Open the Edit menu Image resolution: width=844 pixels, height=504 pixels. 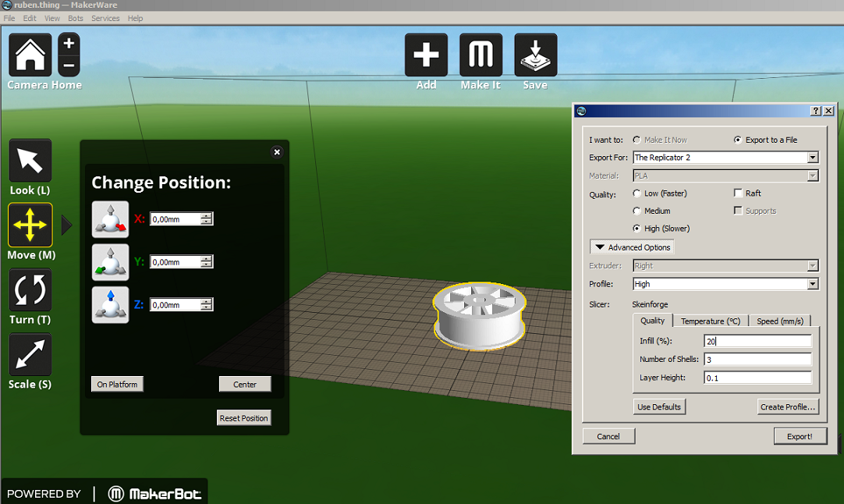coord(30,18)
